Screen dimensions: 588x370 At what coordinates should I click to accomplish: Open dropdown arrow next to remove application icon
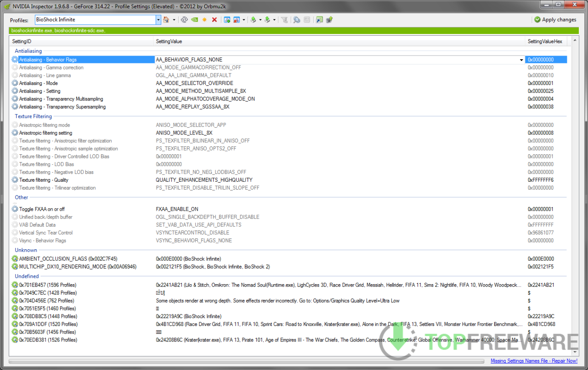[244, 20]
